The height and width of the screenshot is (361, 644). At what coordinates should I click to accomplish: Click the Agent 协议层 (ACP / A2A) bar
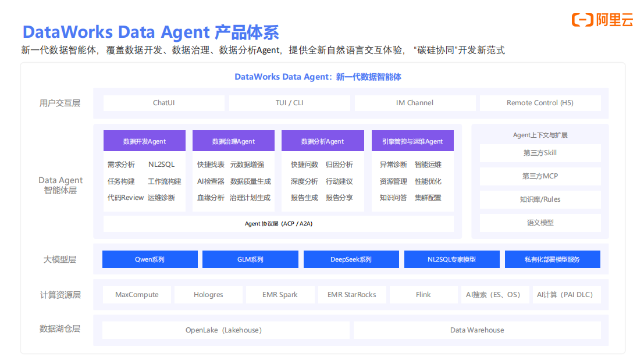[279, 224]
